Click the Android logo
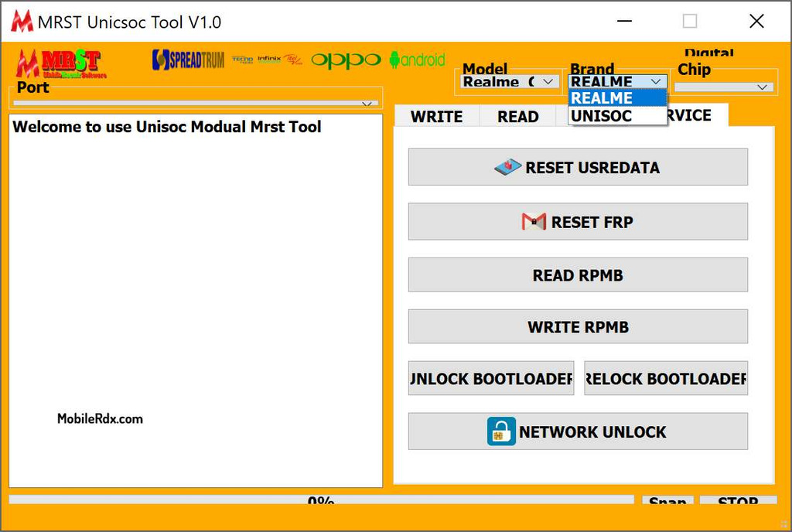The image size is (792, 532). coord(417,60)
